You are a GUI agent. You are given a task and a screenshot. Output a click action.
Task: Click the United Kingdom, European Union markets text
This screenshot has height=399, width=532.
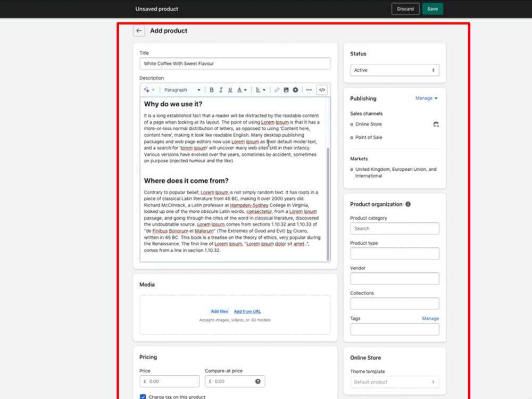coord(396,173)
